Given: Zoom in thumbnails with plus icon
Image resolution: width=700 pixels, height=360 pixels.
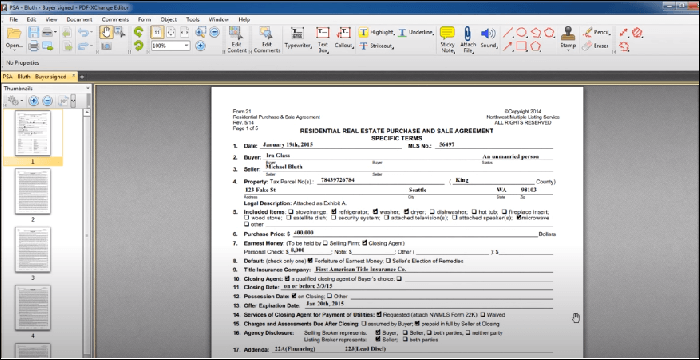Looking at the screenshot, I should [x=33, y=101].
